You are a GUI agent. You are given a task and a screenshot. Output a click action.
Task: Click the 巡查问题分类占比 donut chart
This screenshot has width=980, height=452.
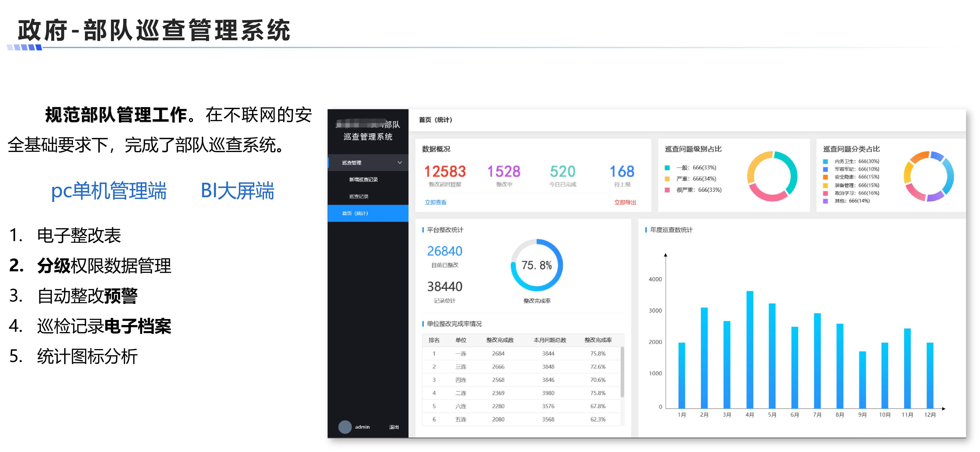point(929,176)
